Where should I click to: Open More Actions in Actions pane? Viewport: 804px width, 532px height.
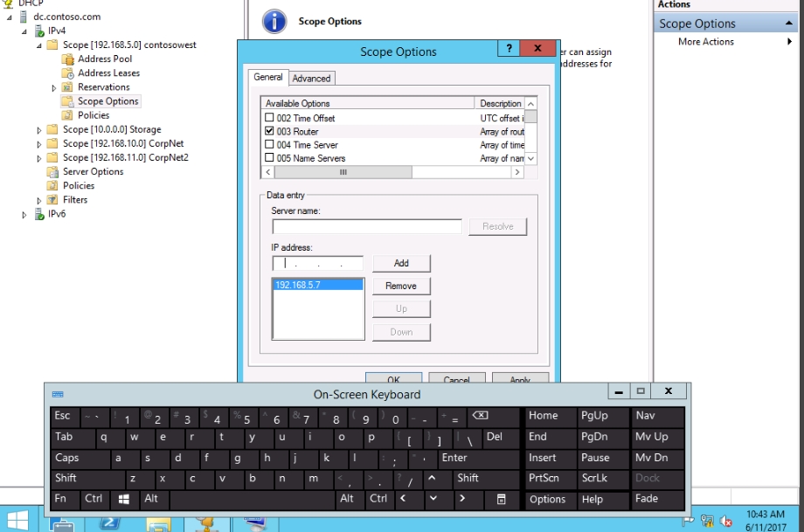click(x=706, y=41)
